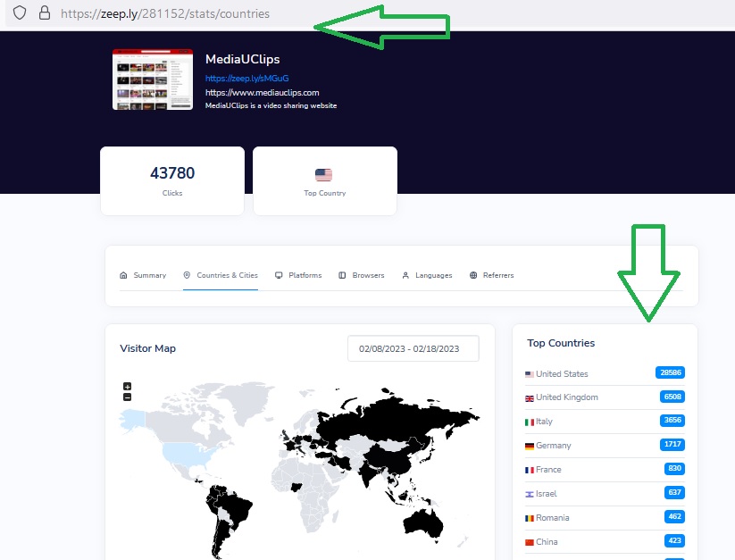Click the United States flag in Top Country card
Screen dimensions: 735x560
coord(323,175)
